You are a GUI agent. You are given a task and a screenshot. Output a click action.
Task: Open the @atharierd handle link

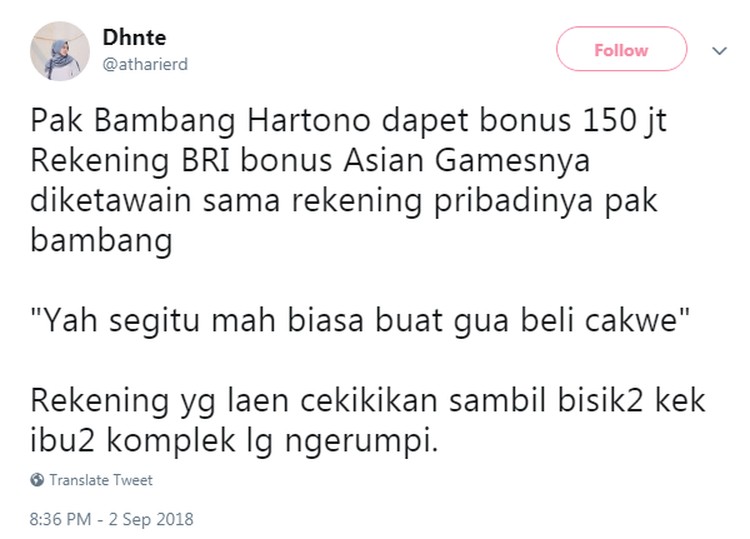(145, 64)
